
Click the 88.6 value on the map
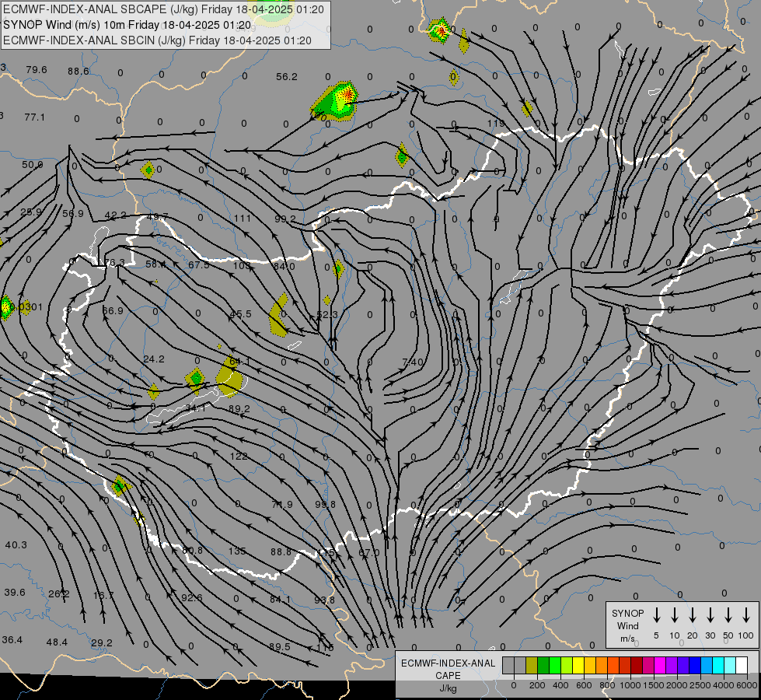coord(79,72)
